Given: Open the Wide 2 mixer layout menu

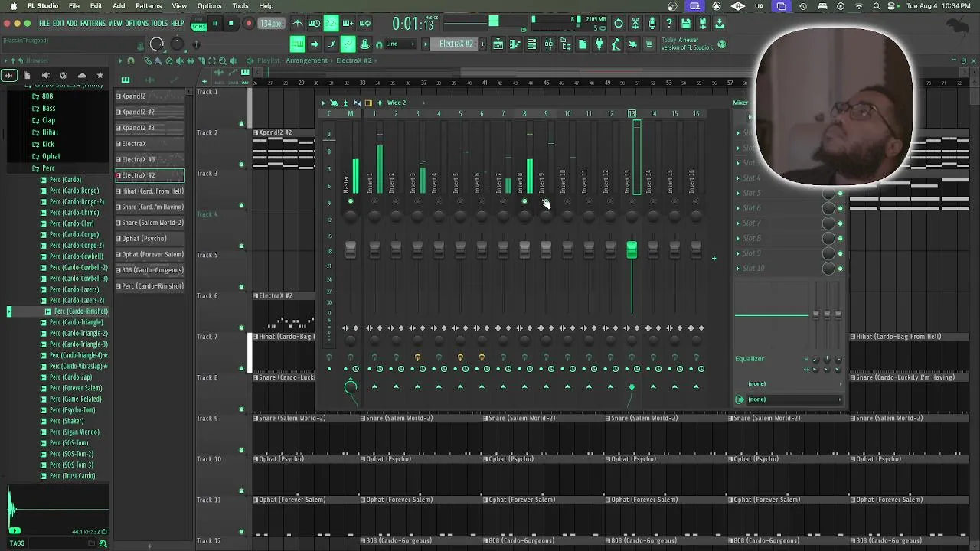Looking at the screenshot, I should coord(397,103).
